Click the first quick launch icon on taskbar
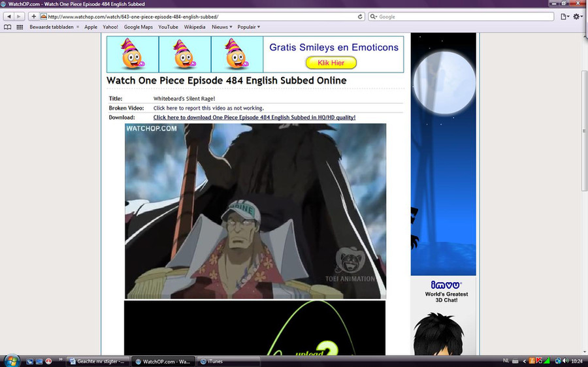Viewport: 588px width, 367px height. tap(29, 361)
